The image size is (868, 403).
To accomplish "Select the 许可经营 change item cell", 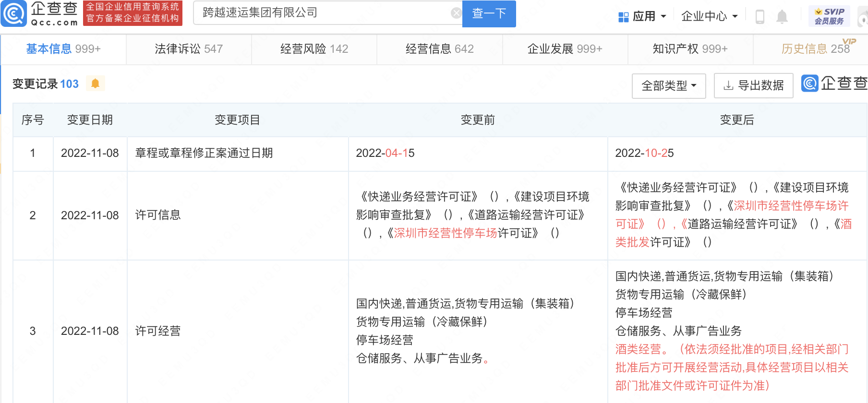I will tap(238, 331).
